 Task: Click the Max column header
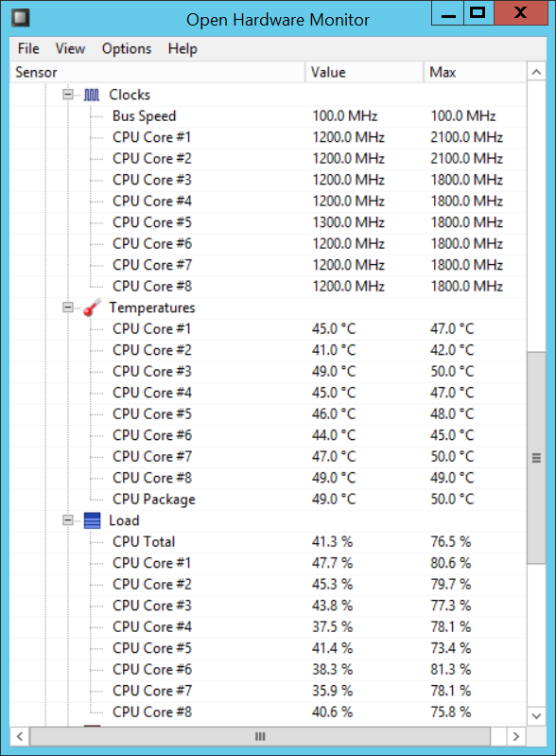click(475, 72)
